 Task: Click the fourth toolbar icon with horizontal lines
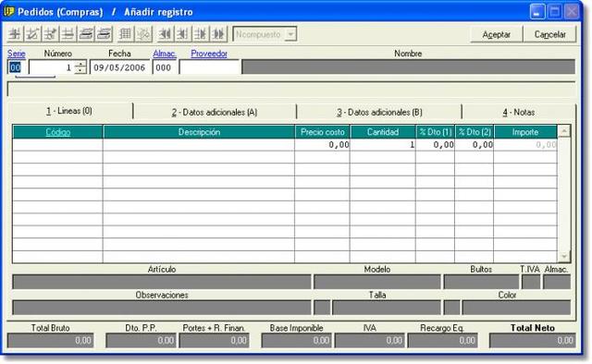pos(68,34)
